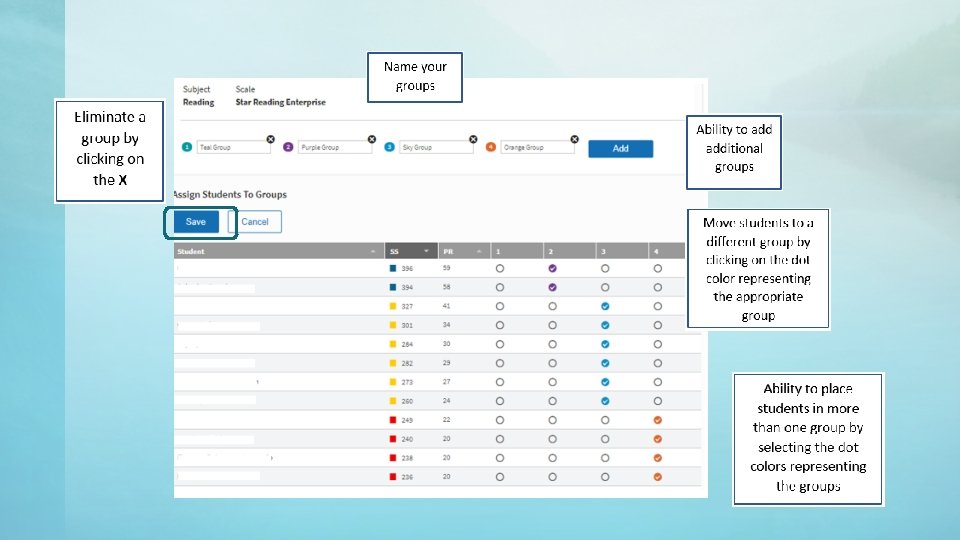The height and width of the screenshot is (540, 960).
Task: Click the blue benchmark square beside score 394
Action: [x=393, y=287]
